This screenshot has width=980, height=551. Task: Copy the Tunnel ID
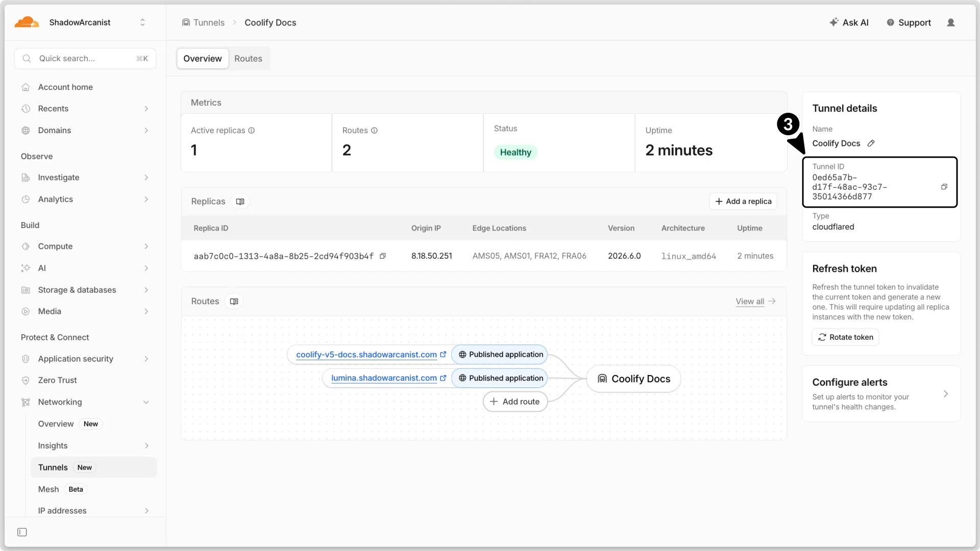(944, 187)
